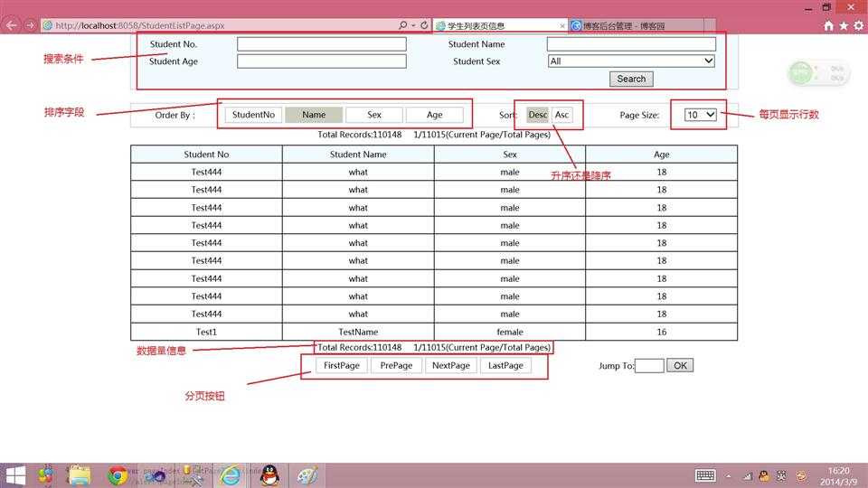The height and width of the screenshot is (488, 868).
Task: Click the Sex column header in table
Action: click(x=510, y=155)
